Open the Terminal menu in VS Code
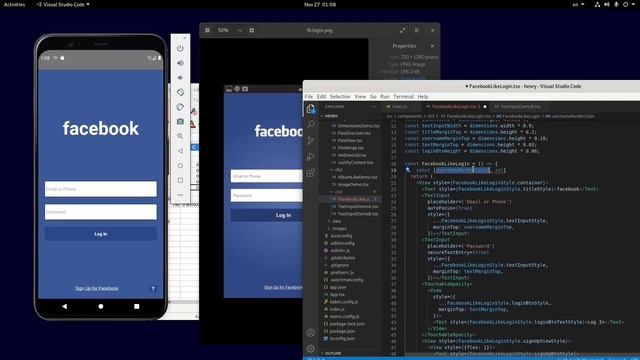Viewport: 640px width, 360px height. click(403, 97)
